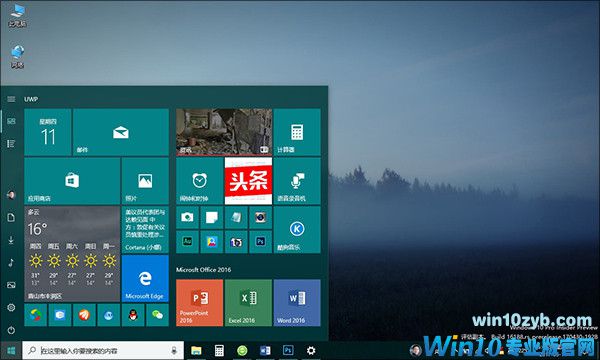The height and width of the screenshot is (360, 600).
Task: Open Pictures folder from Start rail icon
Action: point(11,285)
